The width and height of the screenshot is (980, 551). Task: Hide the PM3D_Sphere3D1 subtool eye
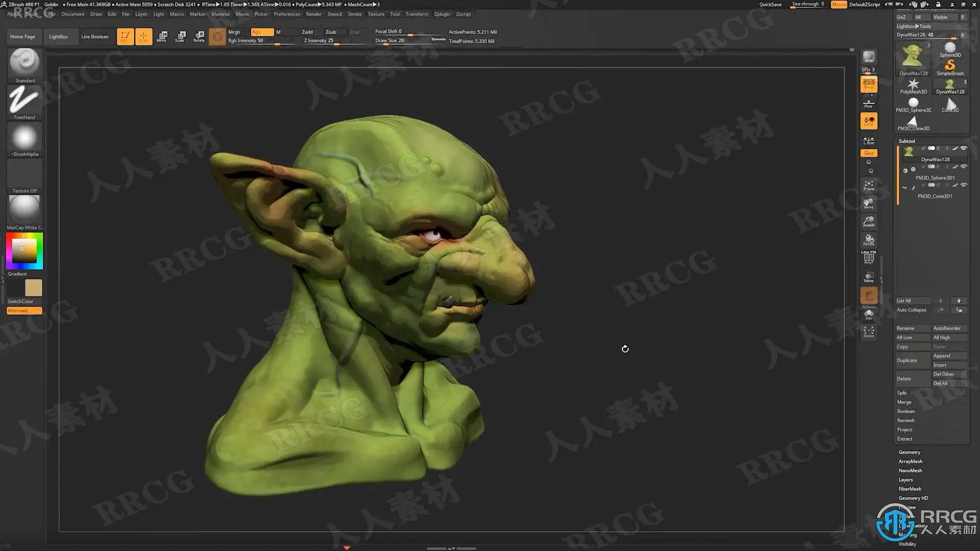[964, 167]
